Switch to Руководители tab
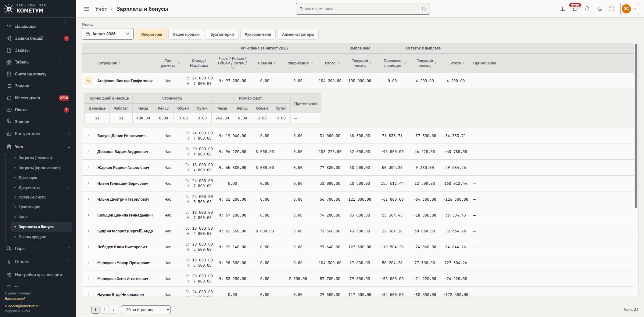 click(258, 35)
